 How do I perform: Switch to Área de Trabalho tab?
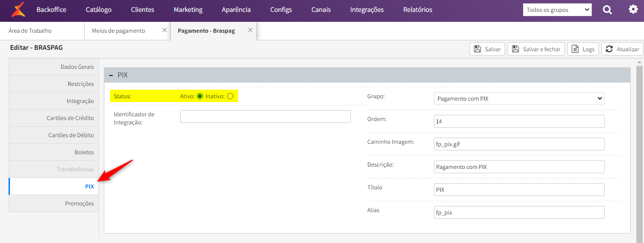(x=43, y=30)
